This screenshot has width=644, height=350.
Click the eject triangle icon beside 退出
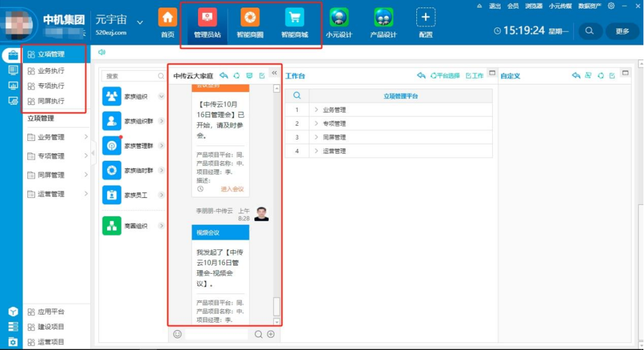pyautogui.click(x=479, y=6)
